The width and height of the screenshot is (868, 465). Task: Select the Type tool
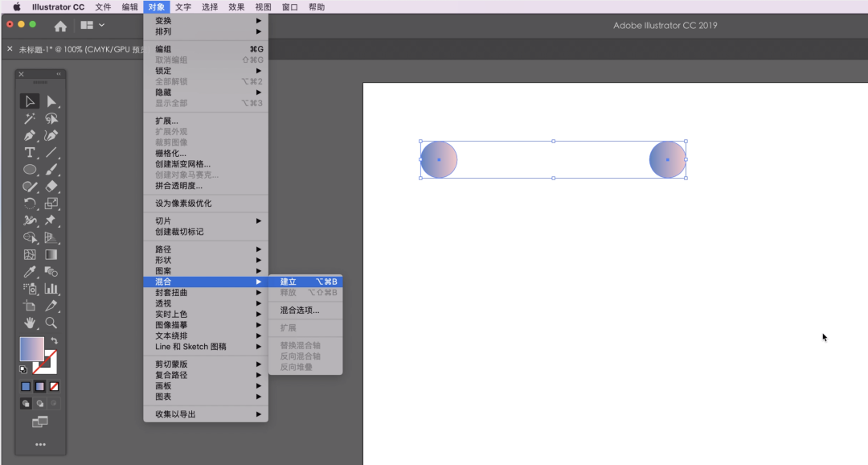30,152
